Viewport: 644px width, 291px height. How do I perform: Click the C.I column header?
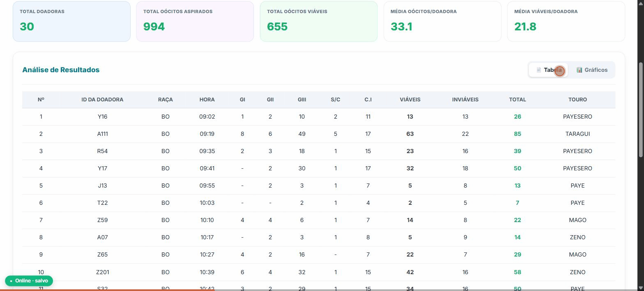point(368,100)
